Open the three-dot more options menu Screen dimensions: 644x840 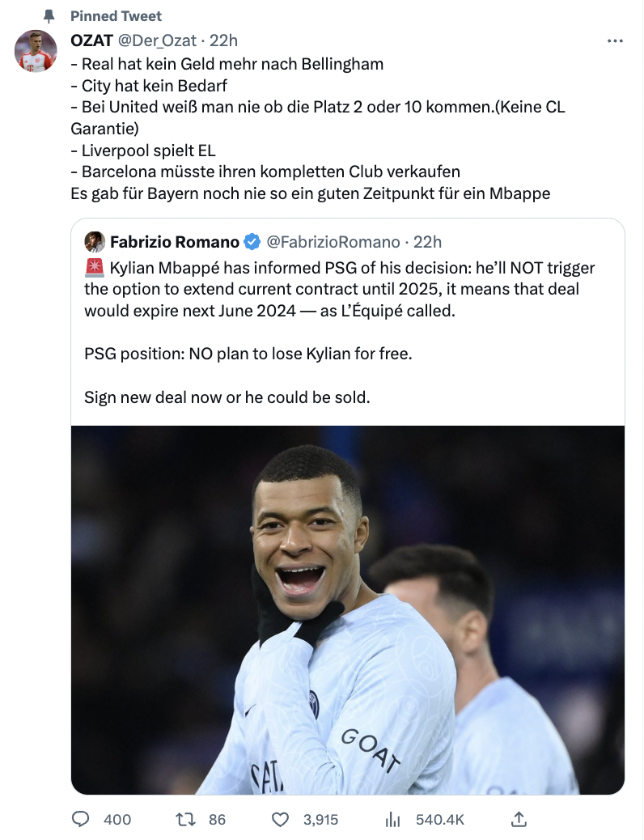[x=615, y=41]
